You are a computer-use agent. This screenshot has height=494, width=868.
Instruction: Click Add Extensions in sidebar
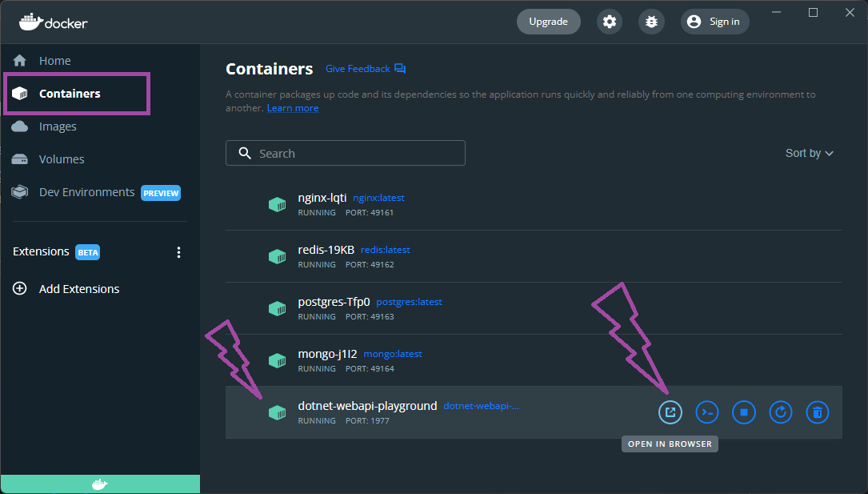click(79, 288)
